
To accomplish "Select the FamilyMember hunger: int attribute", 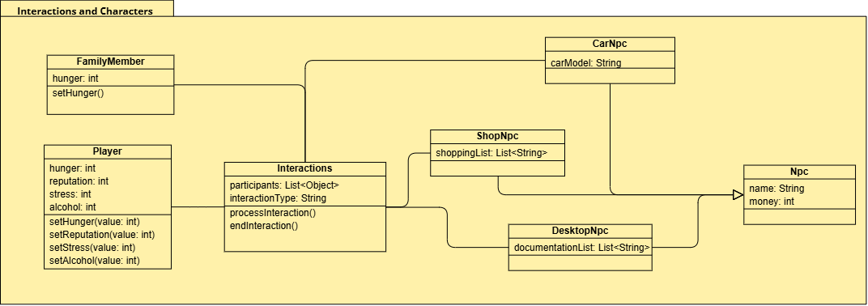I will point(75,79).
